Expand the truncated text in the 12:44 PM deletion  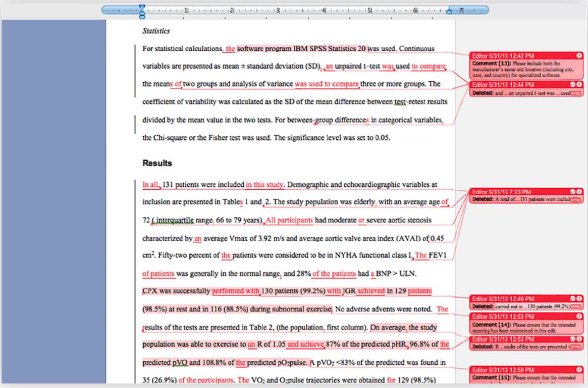pos(576,92)
